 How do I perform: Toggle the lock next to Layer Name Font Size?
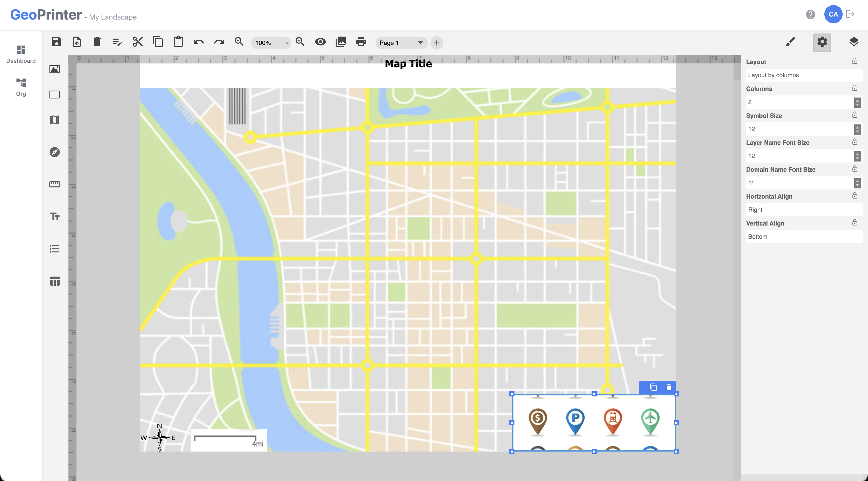point(855,141)
